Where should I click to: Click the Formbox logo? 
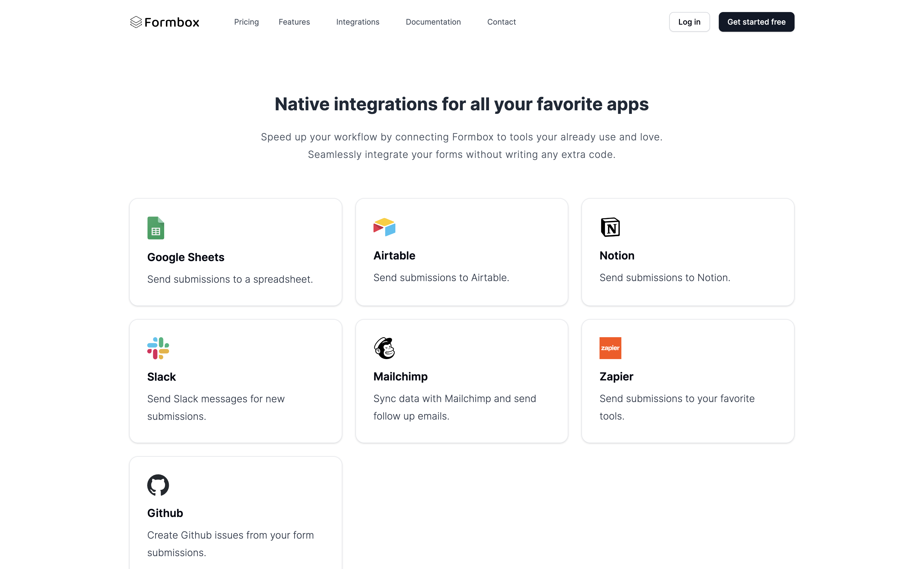coord(164,22)
